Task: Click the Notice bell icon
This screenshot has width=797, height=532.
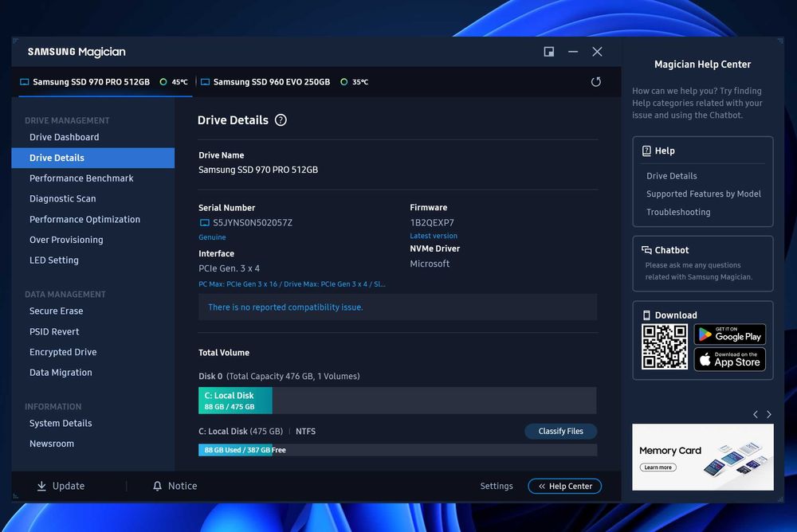Action: pyautogui.click(x=158, y=487)
